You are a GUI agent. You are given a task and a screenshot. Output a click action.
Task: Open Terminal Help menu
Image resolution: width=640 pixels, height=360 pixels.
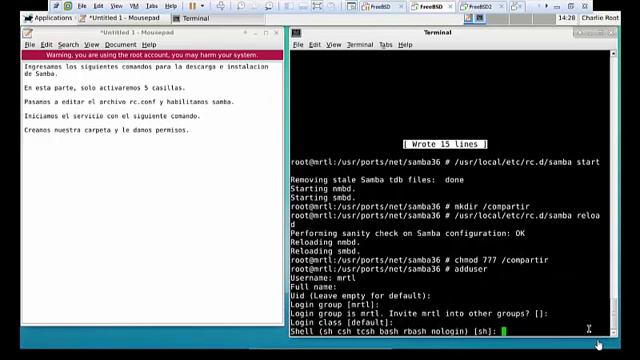tap(405, 45)
